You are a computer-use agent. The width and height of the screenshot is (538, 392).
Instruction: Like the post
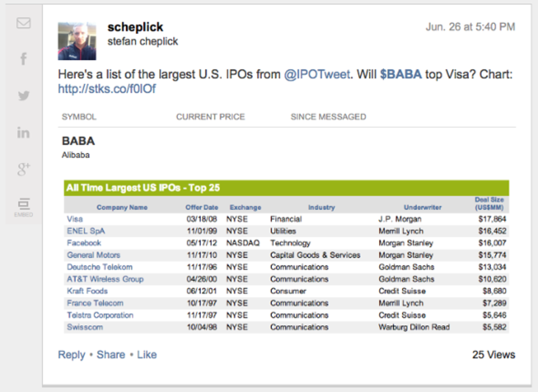[x=147, y=355]
